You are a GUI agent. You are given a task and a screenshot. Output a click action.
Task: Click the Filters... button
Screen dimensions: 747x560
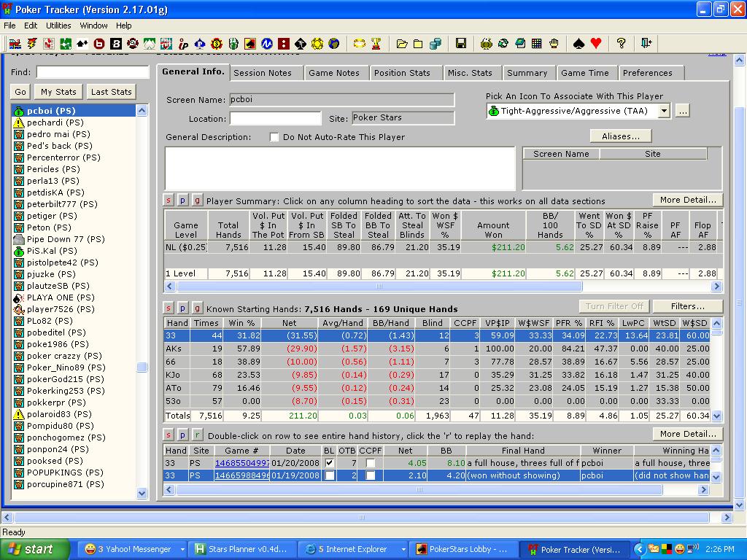tap(688, 306)
